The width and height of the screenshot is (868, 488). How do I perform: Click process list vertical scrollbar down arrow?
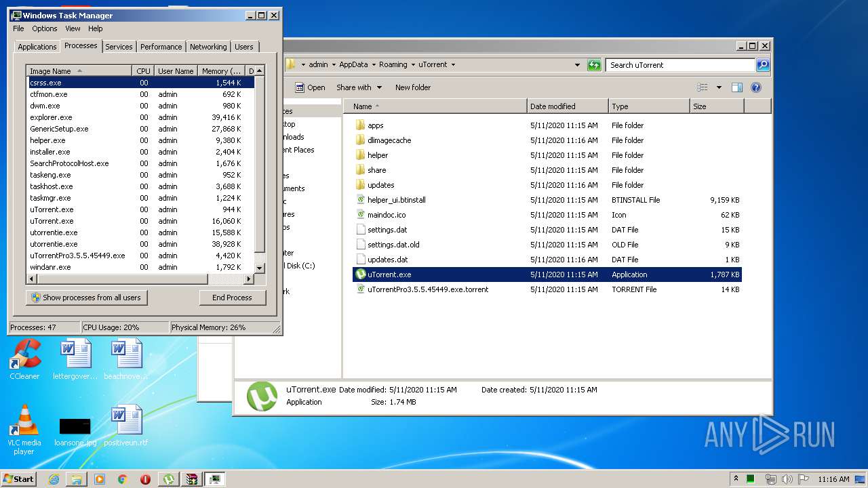tap(259, 269)
